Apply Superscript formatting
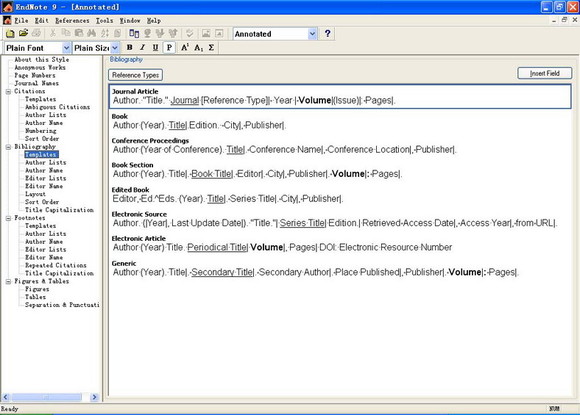Screen dimensions: 580x415 coord(185,47)
